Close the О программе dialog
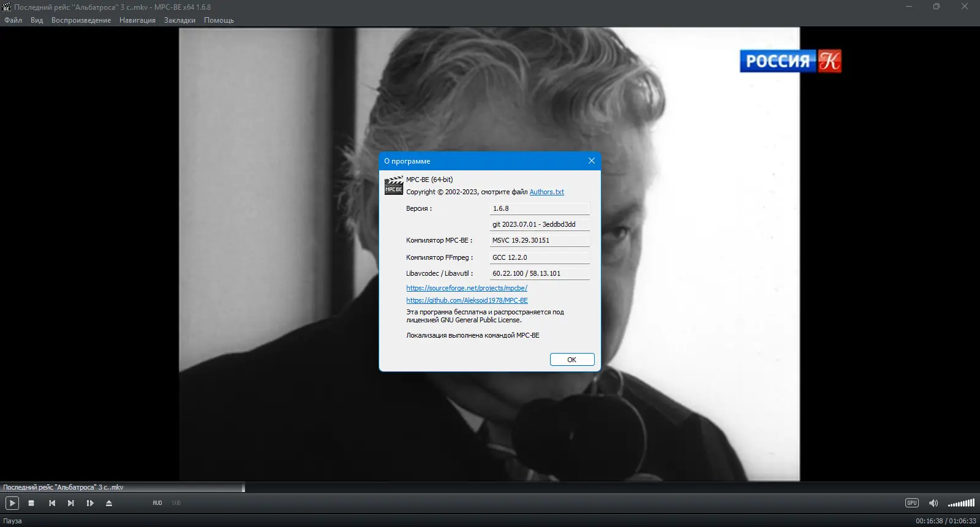 591,161
